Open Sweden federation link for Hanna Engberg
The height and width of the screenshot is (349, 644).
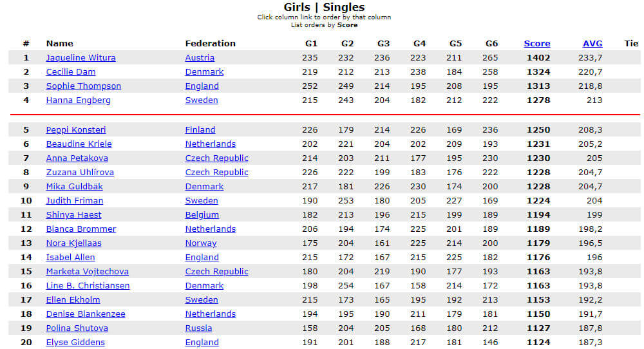point(201,100)
